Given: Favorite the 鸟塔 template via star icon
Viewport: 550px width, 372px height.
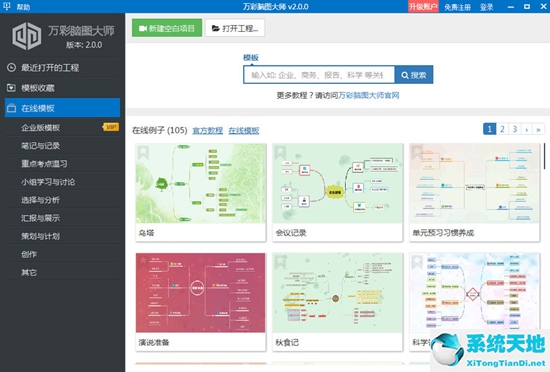Looking at the screenshot, I should (143, 152).
